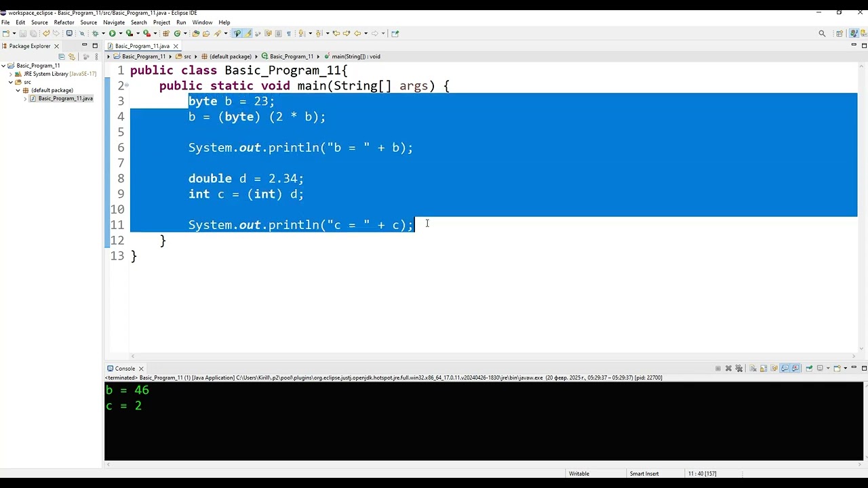Click the Open Task folder icon
The width and height of the screenshot is (868, 488).
[x=206, y=33]
